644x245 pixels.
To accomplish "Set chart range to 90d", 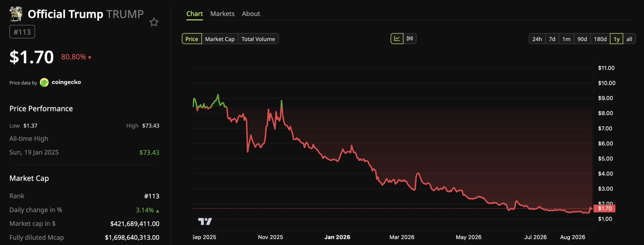I will pyautogui.click(x=582, y=39).
